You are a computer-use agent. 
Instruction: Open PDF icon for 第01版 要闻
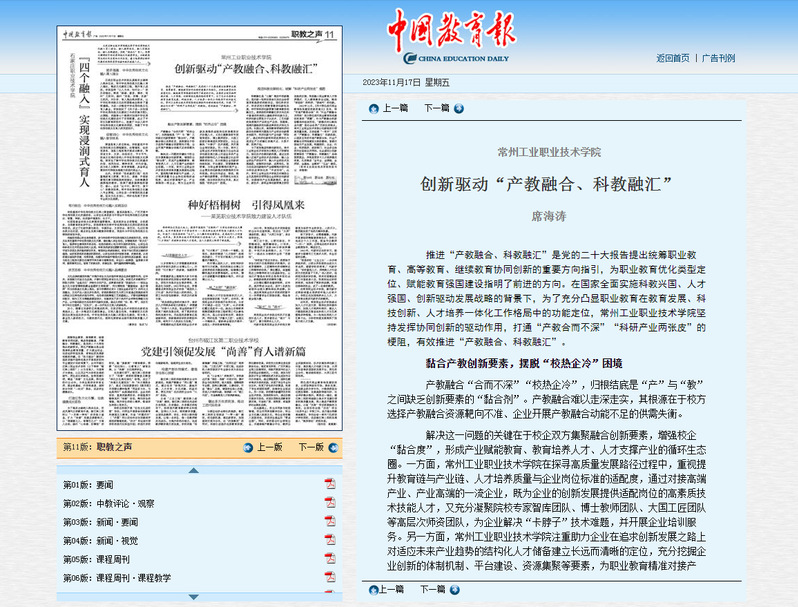[329, 484]
